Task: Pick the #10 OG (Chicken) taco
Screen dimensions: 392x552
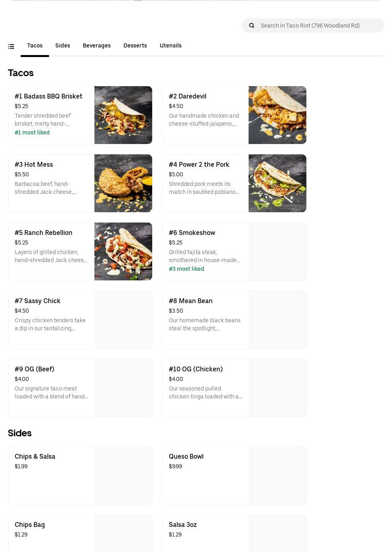Action: click(x=234, y=388)
